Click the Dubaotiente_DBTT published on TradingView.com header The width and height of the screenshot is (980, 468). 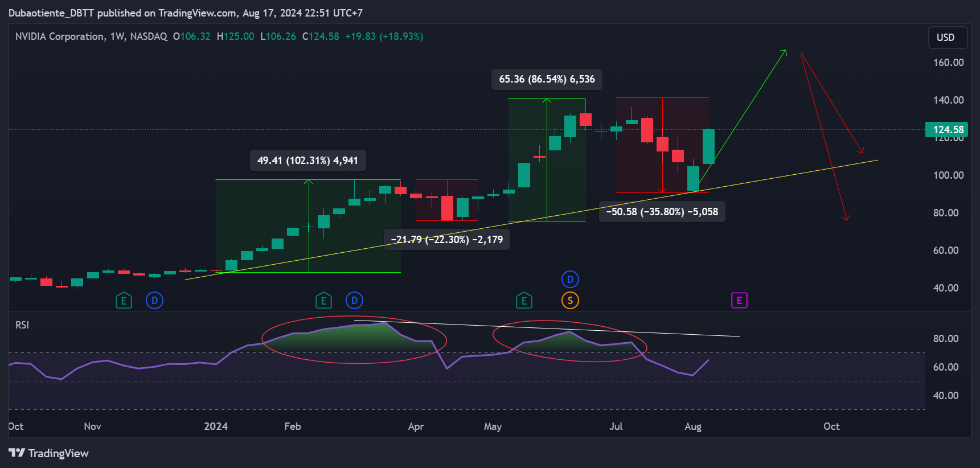[x=185, y=13]
